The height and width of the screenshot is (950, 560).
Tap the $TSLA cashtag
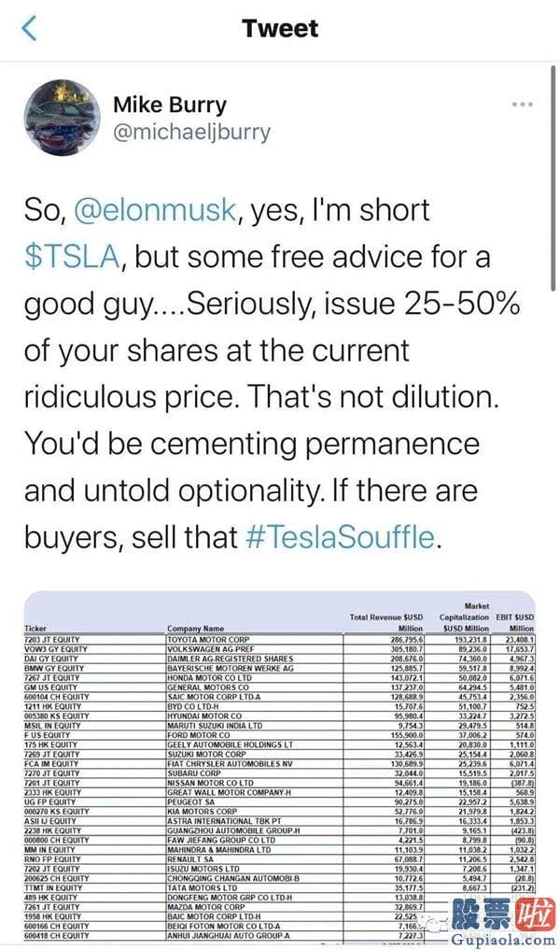72,256
